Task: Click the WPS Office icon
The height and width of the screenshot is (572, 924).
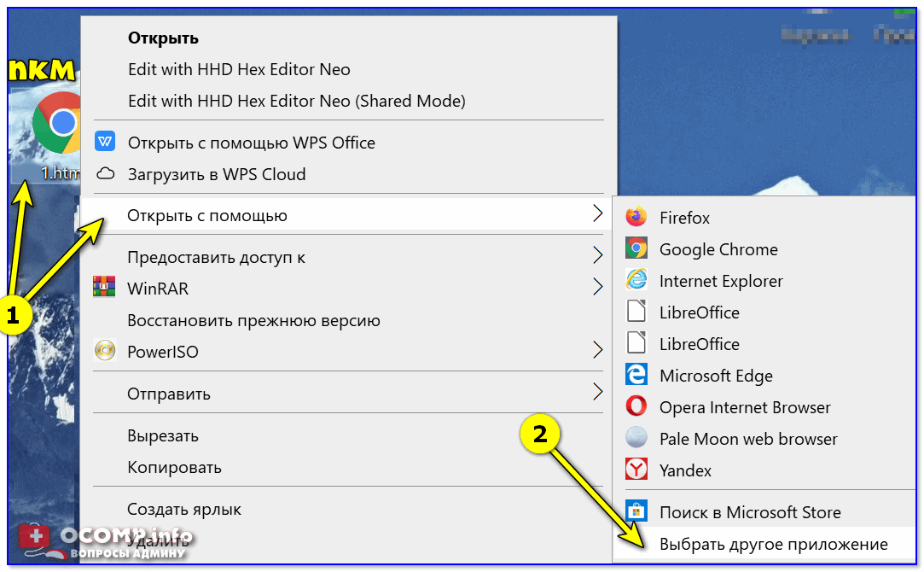Action: coord(105,143)
